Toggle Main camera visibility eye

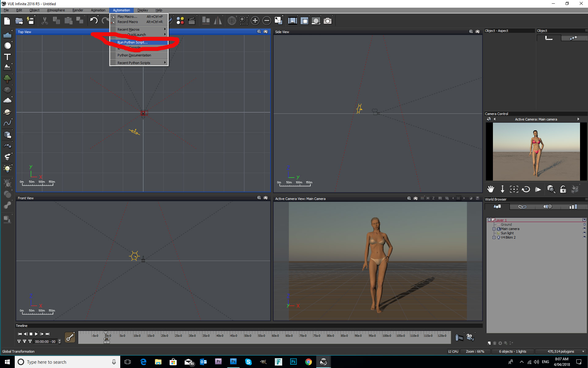[x=584, y=229]
